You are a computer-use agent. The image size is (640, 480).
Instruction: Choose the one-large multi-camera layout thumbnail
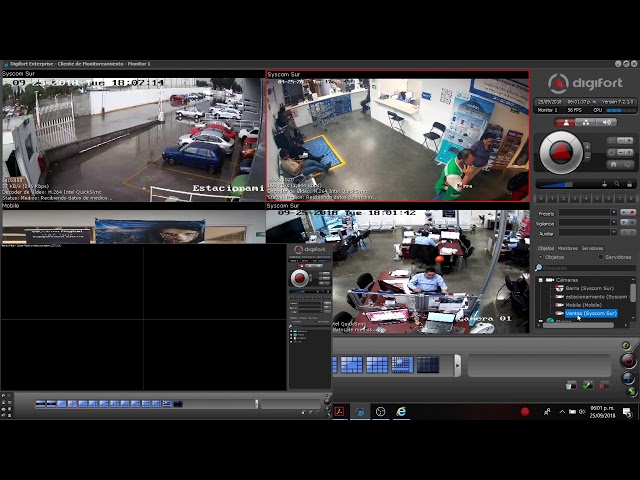[x=351, y=364]
